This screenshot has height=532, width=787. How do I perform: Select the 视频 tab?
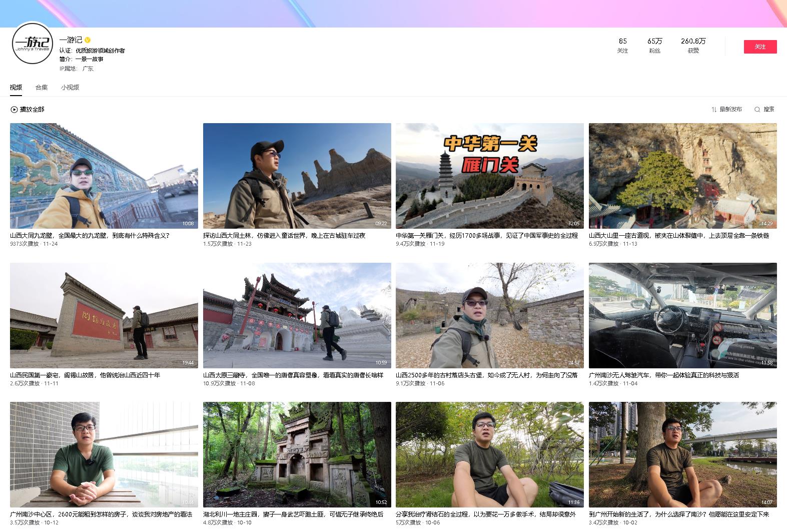point(16,88)
